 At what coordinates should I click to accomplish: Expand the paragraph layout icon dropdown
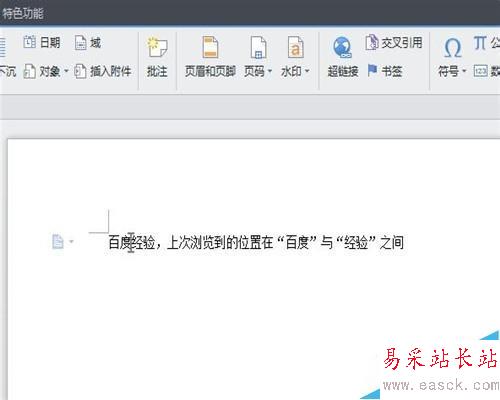pyautogui.click(x=71, y=241)
